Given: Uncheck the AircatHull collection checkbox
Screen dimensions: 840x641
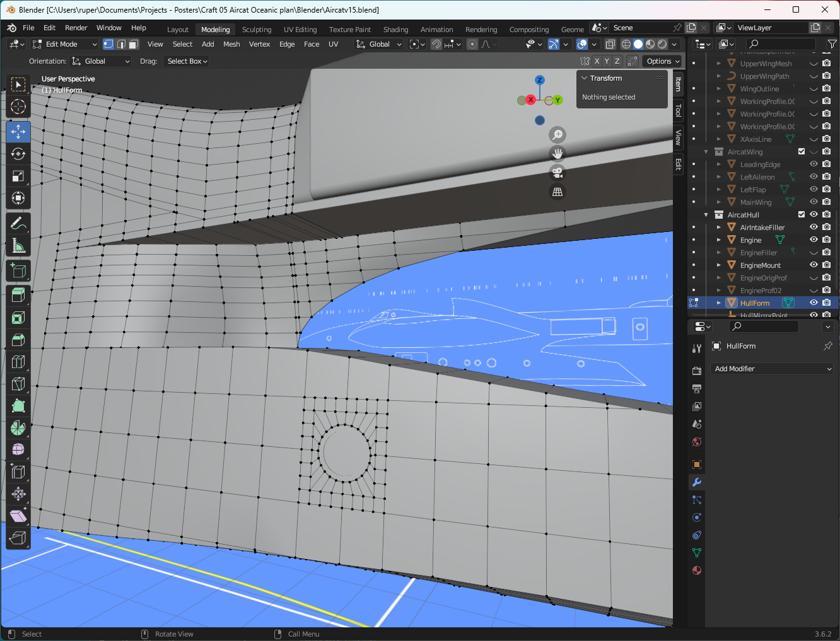Looking at the screenshot, I should 802,215.
